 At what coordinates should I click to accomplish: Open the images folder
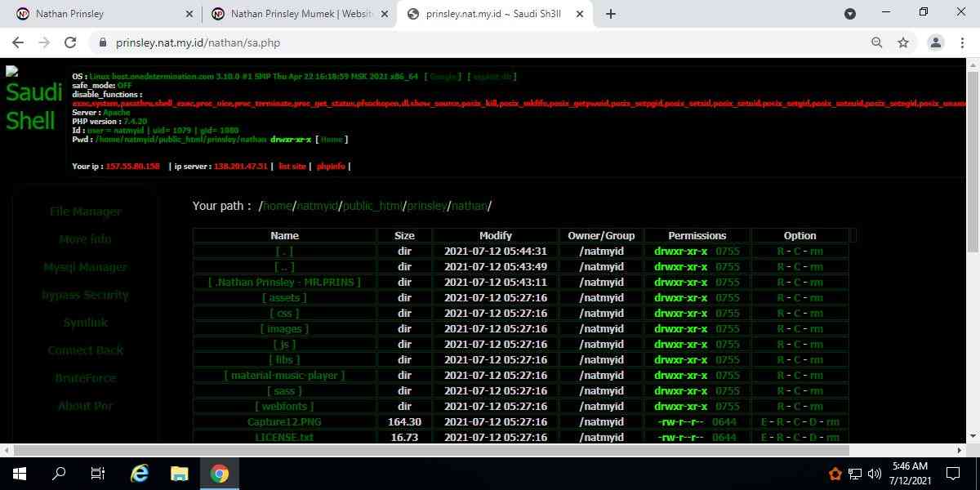284,329
